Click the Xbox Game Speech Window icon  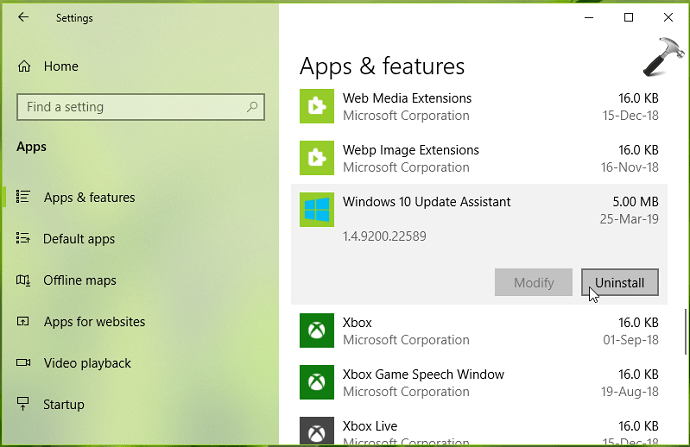pyautogui.click(x=317, y=382)
